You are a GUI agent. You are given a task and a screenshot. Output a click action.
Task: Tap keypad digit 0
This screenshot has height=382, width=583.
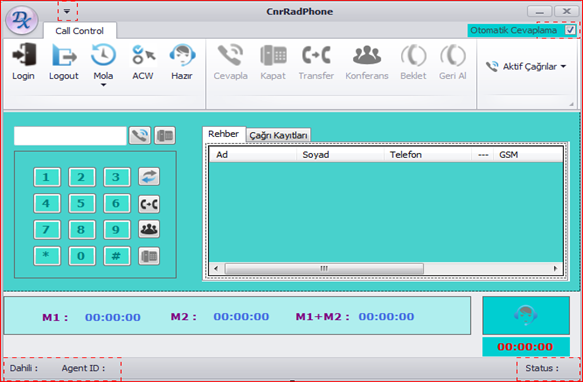[82, 256]
